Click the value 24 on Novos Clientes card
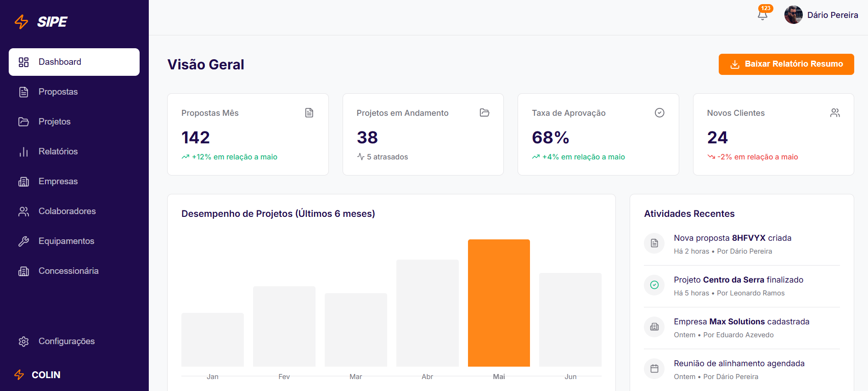The image size is (868, 391). (717, 137)
